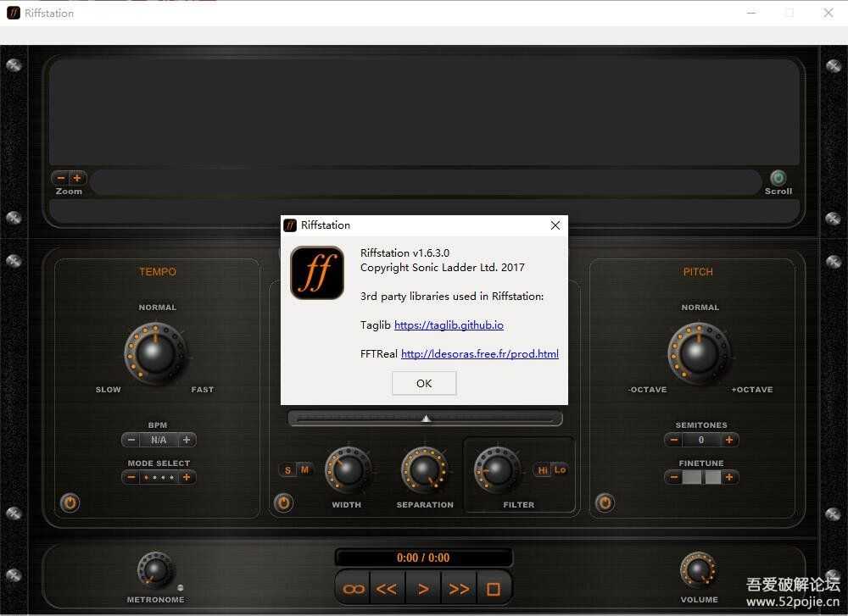The image size is (848, 616).
Task: Click the Riffstation ff logo in the About dialog
Action: [316, 274]
